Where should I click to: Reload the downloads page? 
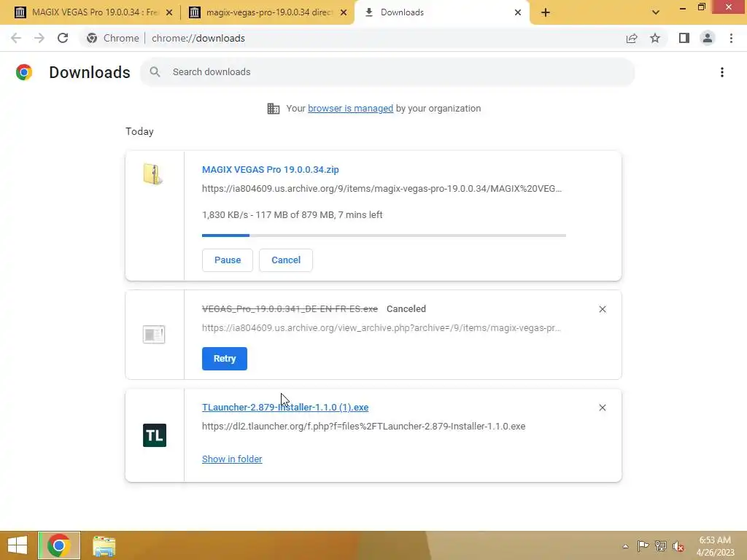point(63,38)
